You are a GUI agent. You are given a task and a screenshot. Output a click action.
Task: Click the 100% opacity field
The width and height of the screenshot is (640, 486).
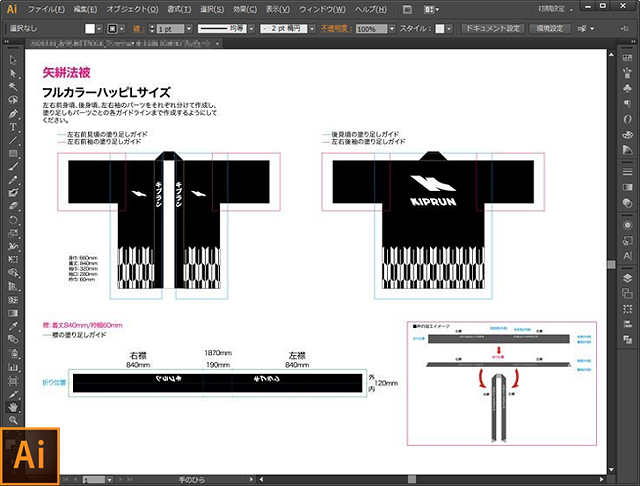(x=371, y=29)
